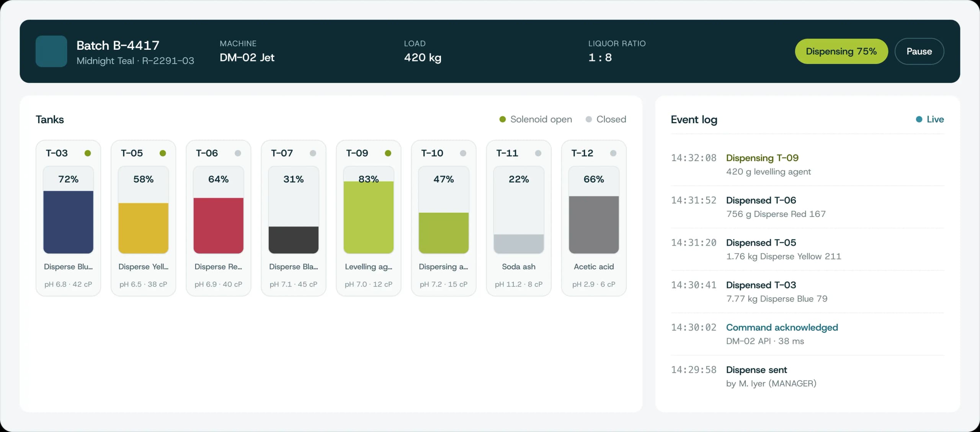This screenshot has height=432, width=980.
Task: Click the 420 kg load value
Action: [x=423, y=58]
